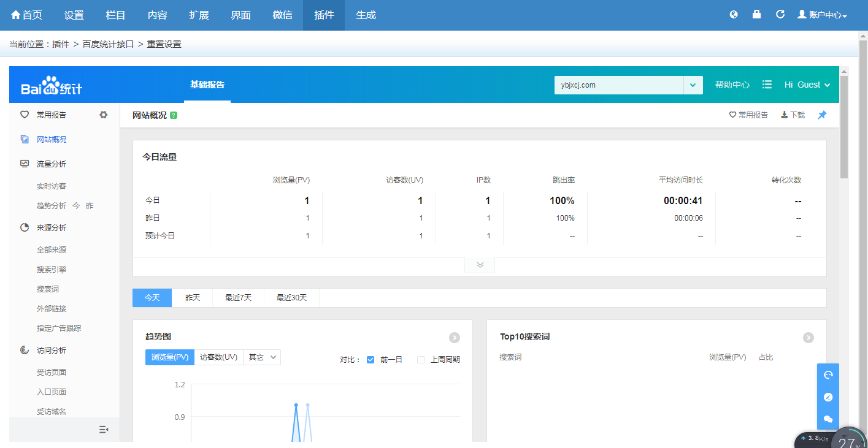Switch to the 最近7天 tab
This screenshot has height=448, width=868.
coord(238,297)
